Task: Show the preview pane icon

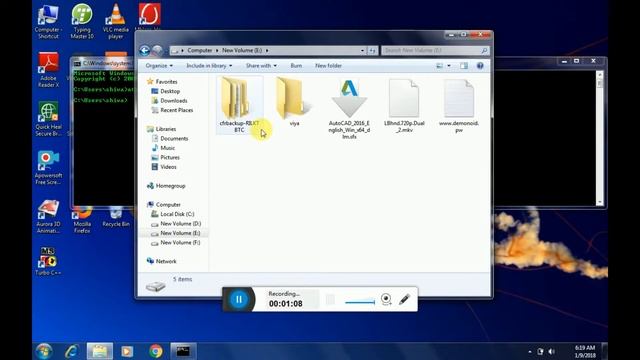Action: click(464, 66)
